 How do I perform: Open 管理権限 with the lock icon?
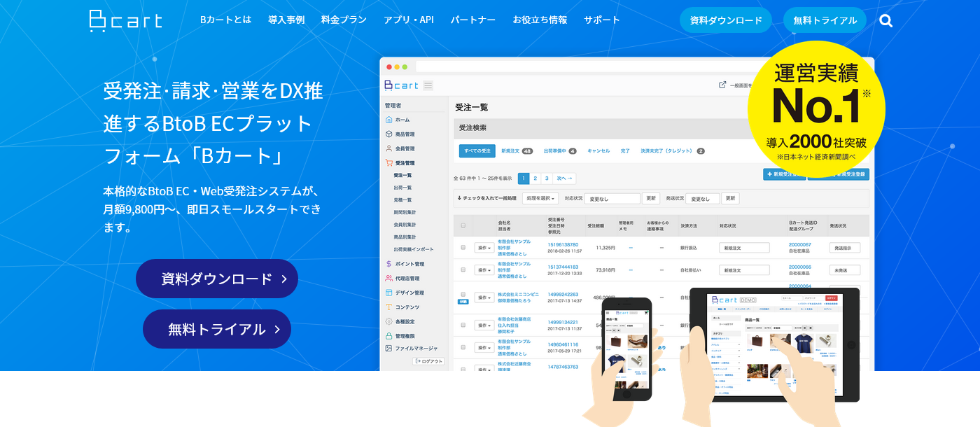pos(388,335)
